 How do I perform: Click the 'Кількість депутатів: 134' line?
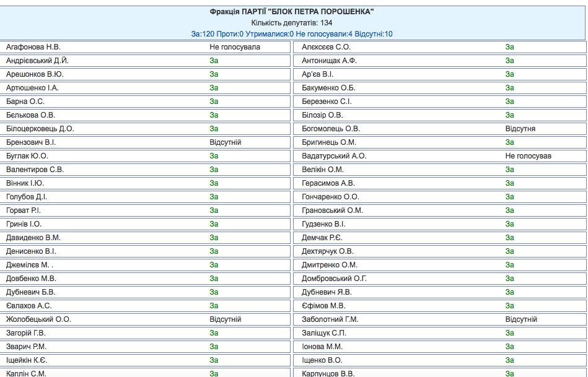[292, 23]
